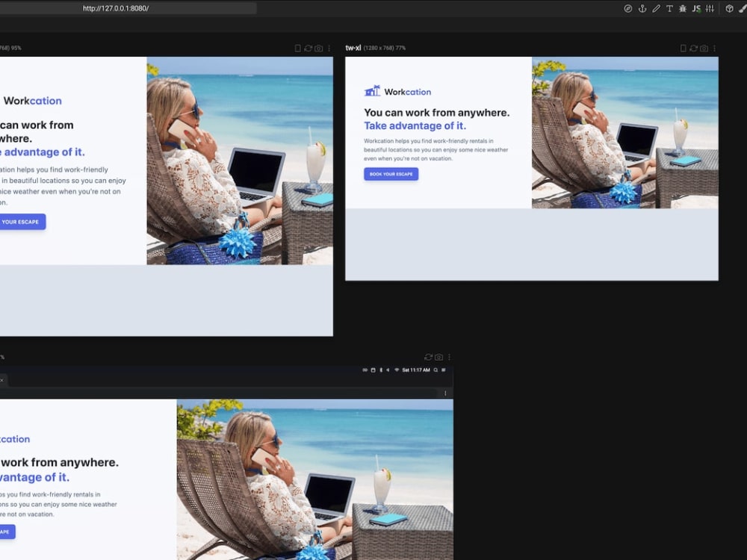The image size is (747, 560).
Task: Take a screenshot of the bottom device
Action: tap(438, 357)
